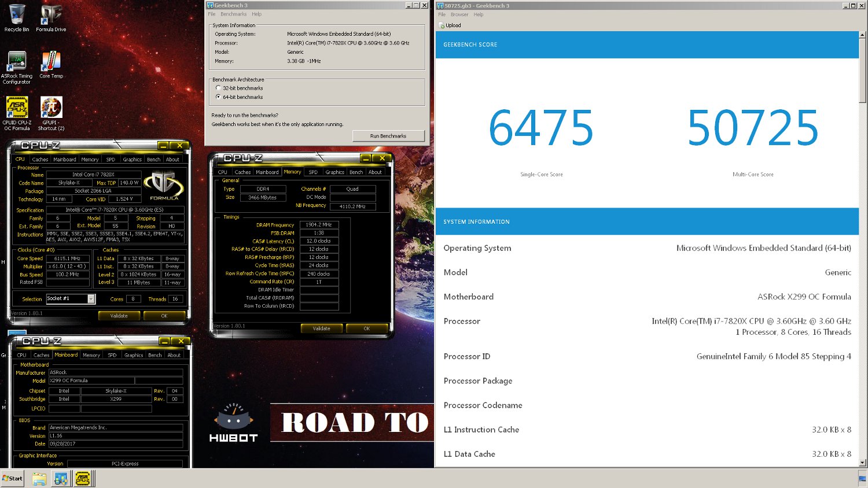Screen dimensions: 868x488
Task: Switch to CPU-Z from the taskbar icon
Action: point(83,479)
